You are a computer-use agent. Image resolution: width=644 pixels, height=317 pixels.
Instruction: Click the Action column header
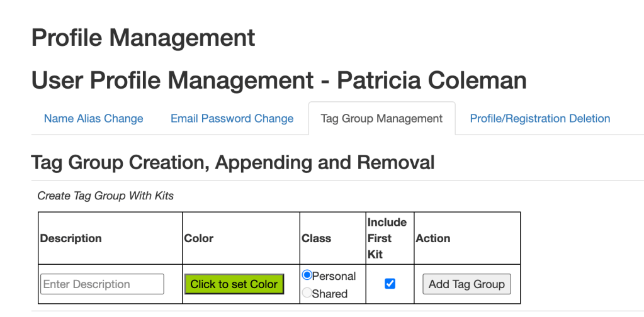tap(432, 238)
